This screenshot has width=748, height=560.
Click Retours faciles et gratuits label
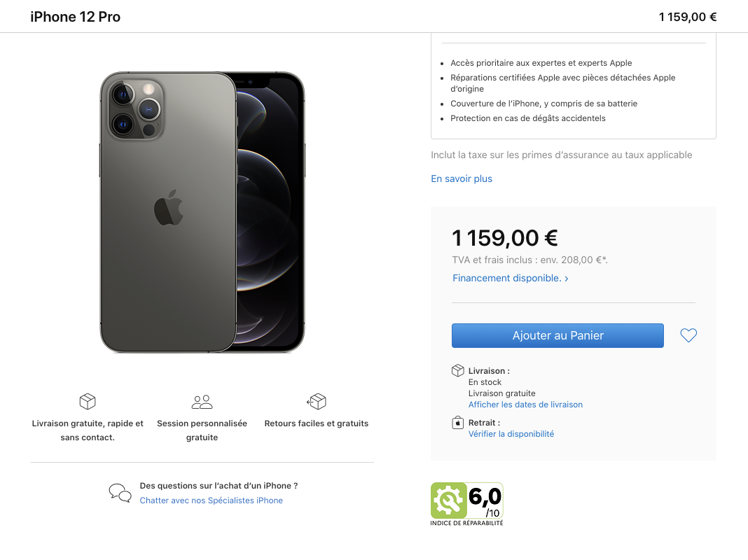(x=317, y=423)
